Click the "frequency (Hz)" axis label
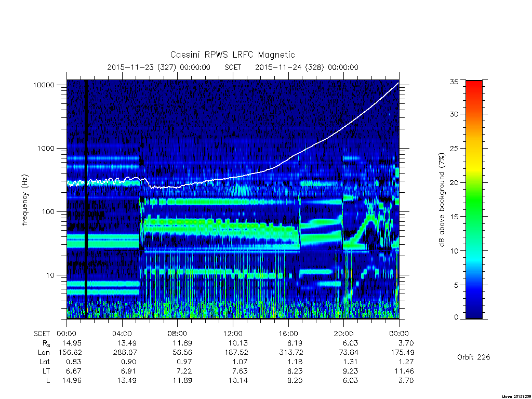The height and width of the screenshot is (399, 532). (x=25, y=200)
